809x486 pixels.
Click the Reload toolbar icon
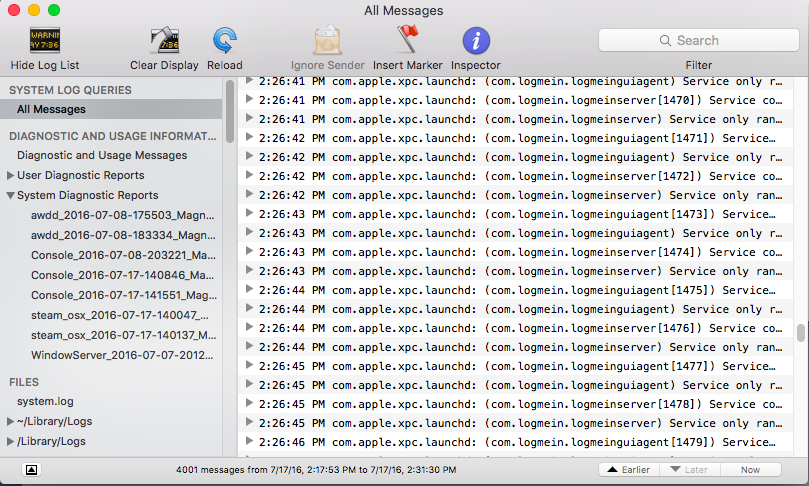225,41
